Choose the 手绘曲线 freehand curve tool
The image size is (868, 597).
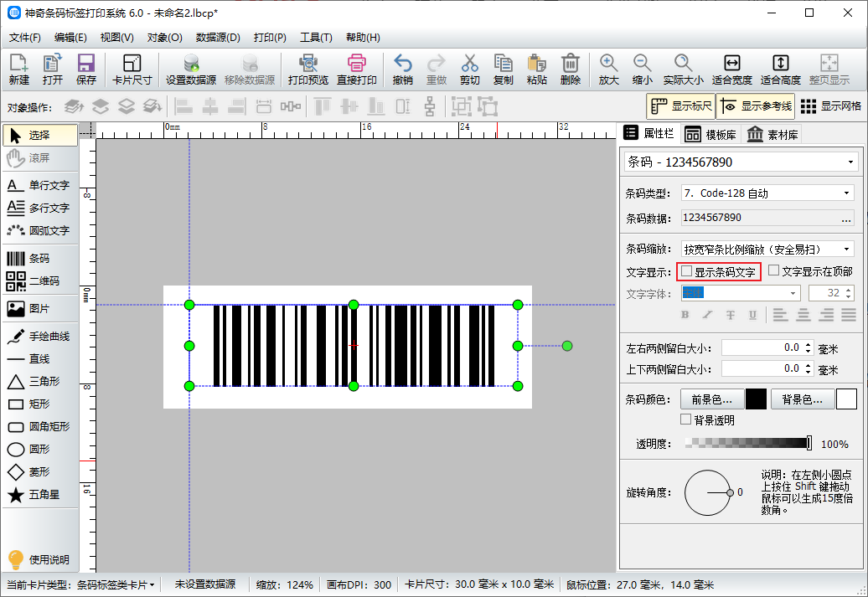[40, 337]
